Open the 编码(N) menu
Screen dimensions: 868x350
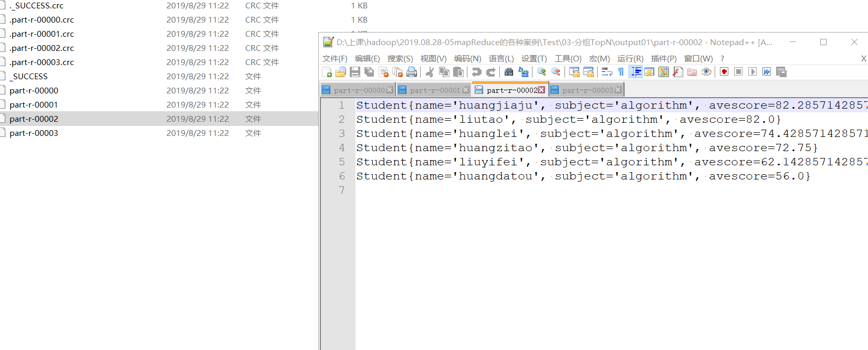[467, 58]
